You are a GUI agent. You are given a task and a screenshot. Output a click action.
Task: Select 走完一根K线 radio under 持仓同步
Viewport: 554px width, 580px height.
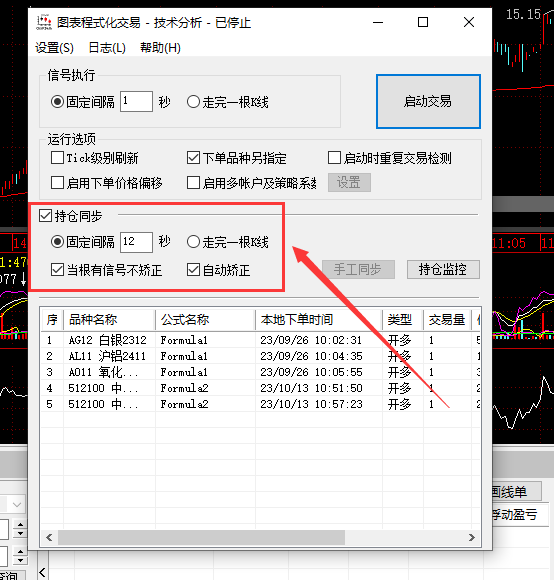point(193,242)
